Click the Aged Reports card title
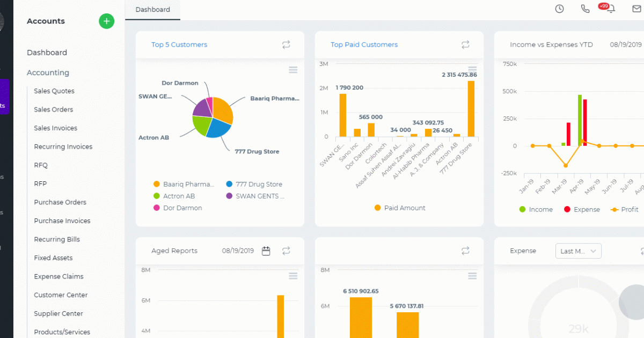 (x=174, y=251)
